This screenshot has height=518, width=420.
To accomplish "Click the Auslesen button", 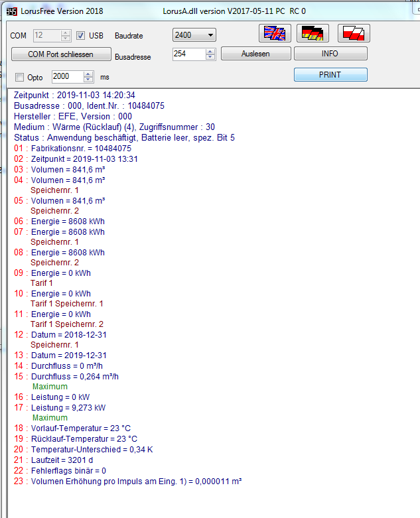I will click(255, 54).
